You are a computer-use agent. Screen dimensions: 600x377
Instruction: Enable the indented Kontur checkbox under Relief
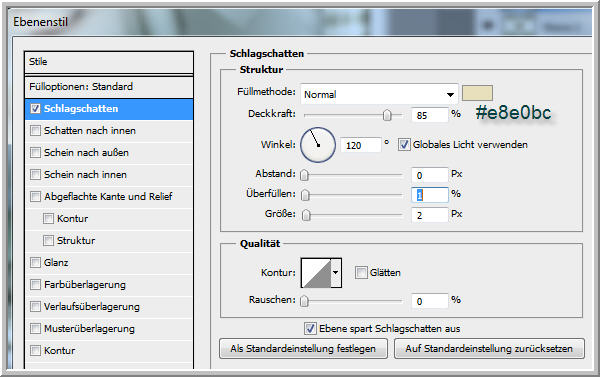point(48,219)
